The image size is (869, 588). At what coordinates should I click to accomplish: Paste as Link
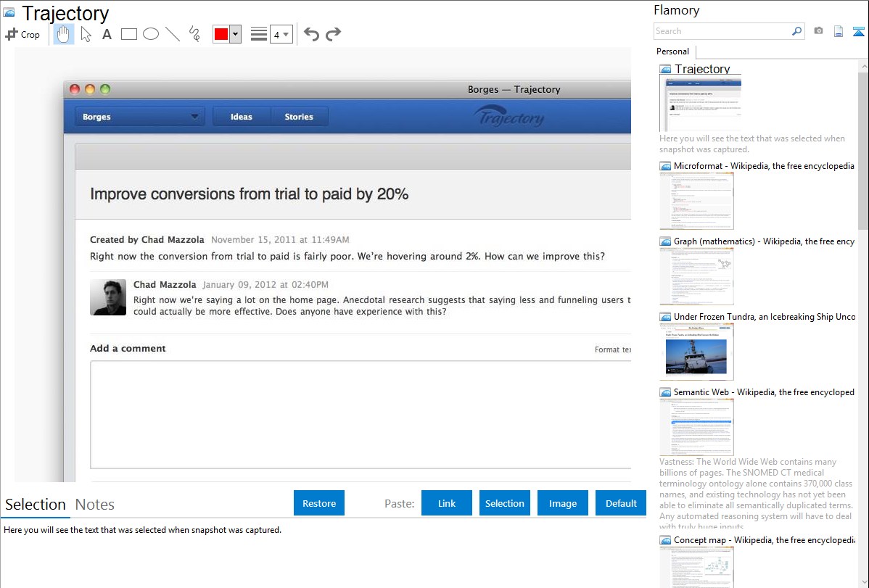click(447, 503)
